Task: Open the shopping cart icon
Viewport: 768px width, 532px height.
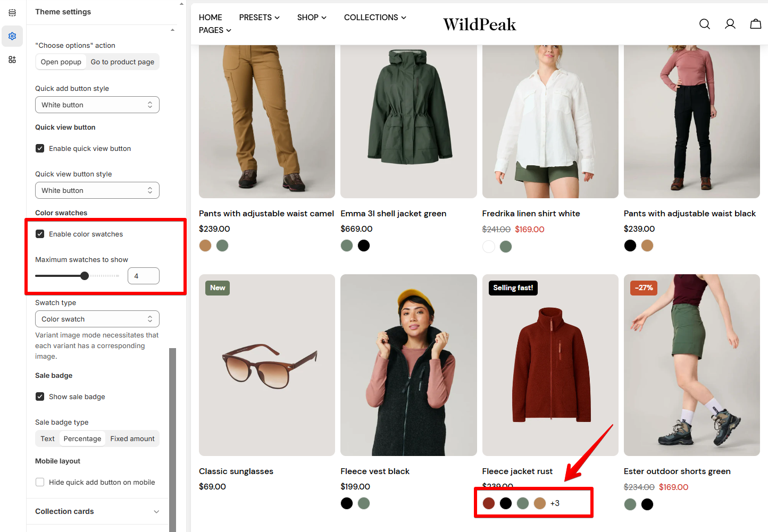Action: click(756, 24)
